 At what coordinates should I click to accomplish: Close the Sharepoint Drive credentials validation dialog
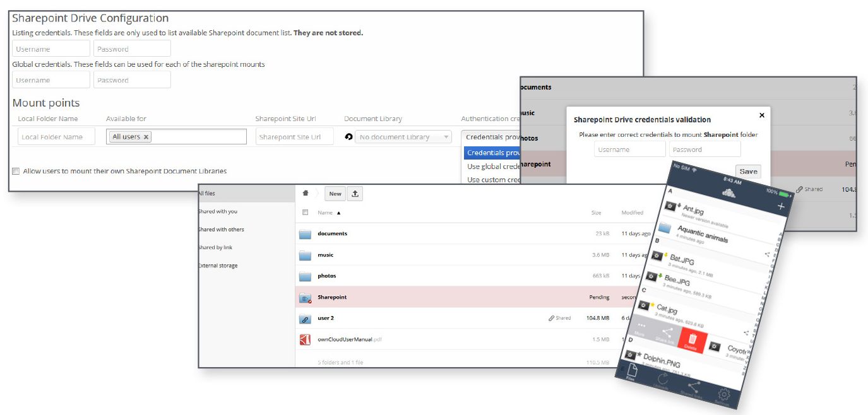761,115
